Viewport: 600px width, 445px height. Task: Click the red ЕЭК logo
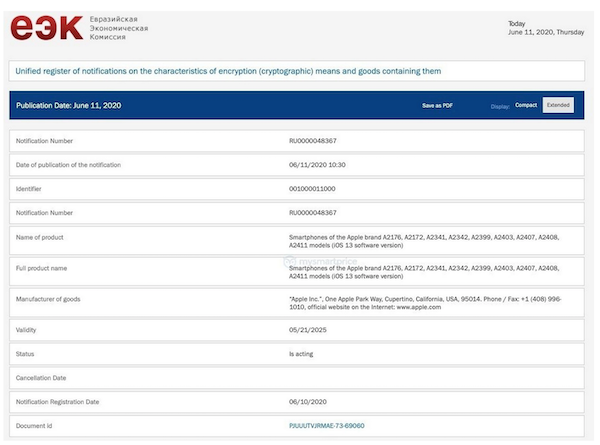click(x=48, y=27)
